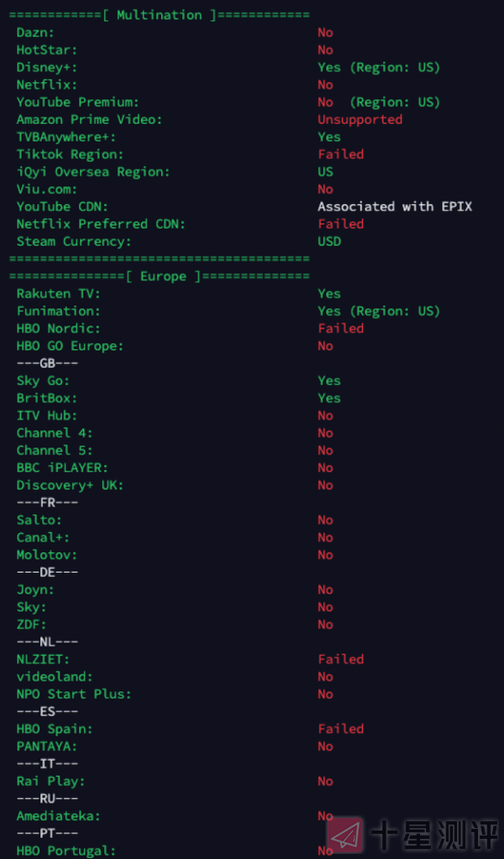Click the "Unsupported" Amazon Prime Video status
Viewport: 504px width, 859px height.
360,119
